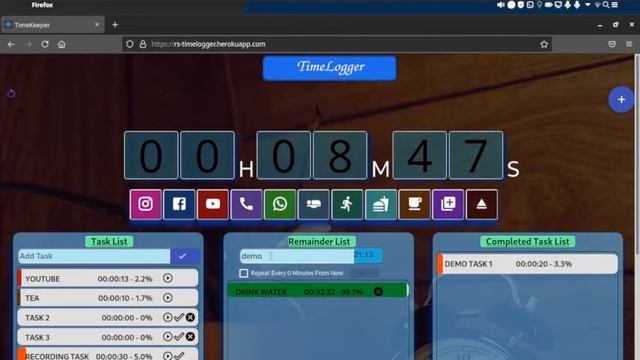Delete TASK 3 from the list
This screenshot has width=640, height=360.
[190, 337]
